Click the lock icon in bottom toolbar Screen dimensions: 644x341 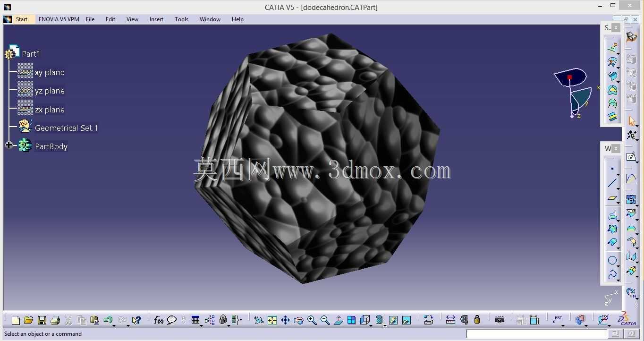pyautogui.click(x=223, y=320)
